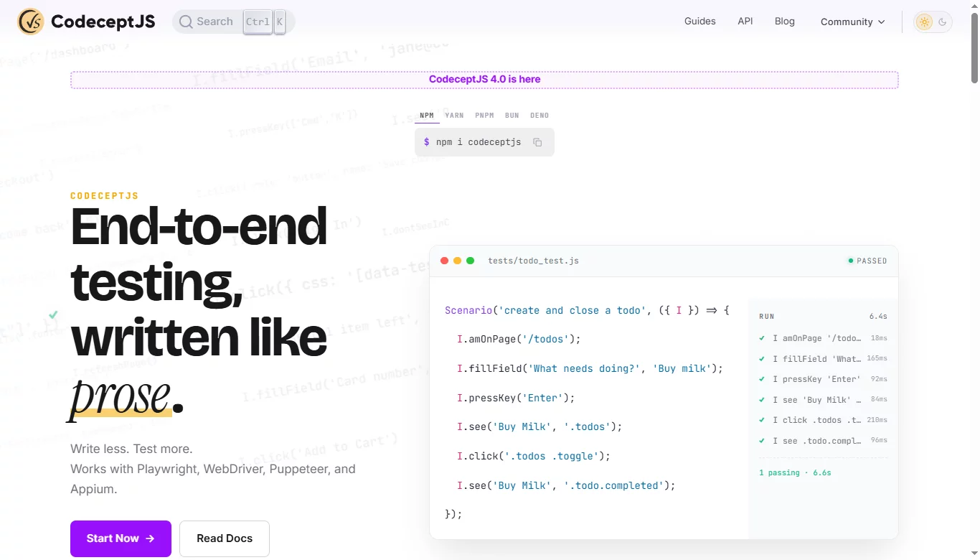Click the 'npm i codeceptjs' command text
The height and width of the screenshot is (560, 980).
(x=479, y=142)
